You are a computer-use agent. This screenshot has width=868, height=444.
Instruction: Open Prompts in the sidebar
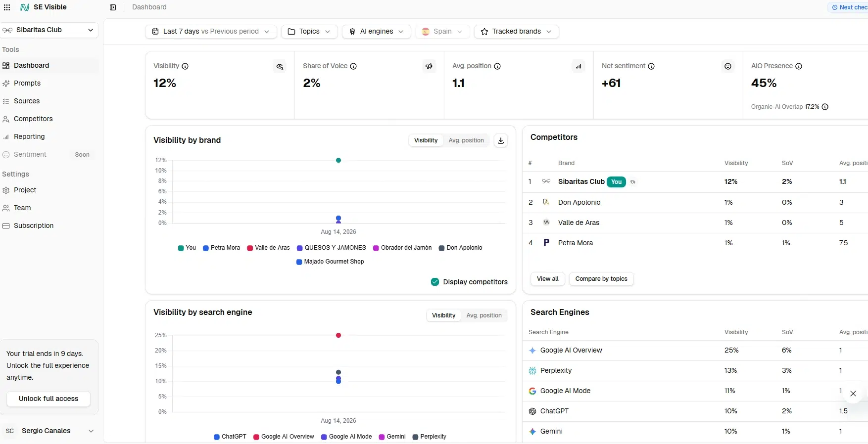[49, 84]
